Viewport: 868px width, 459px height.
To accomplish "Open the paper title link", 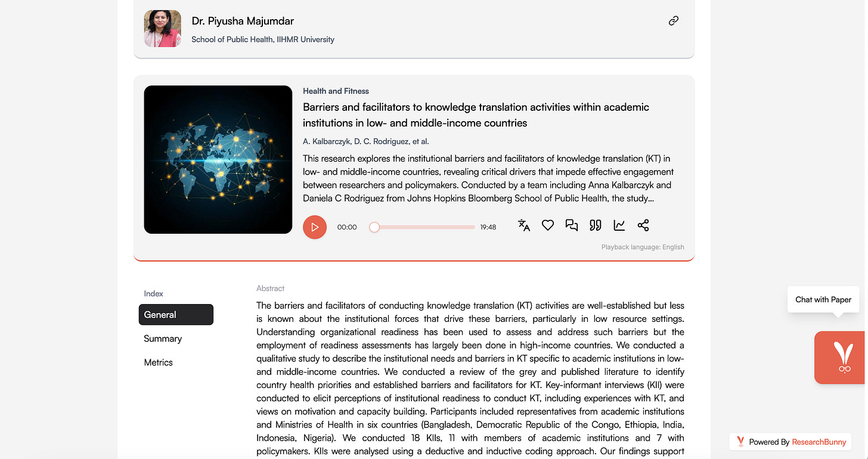I will tap(476, 115).
